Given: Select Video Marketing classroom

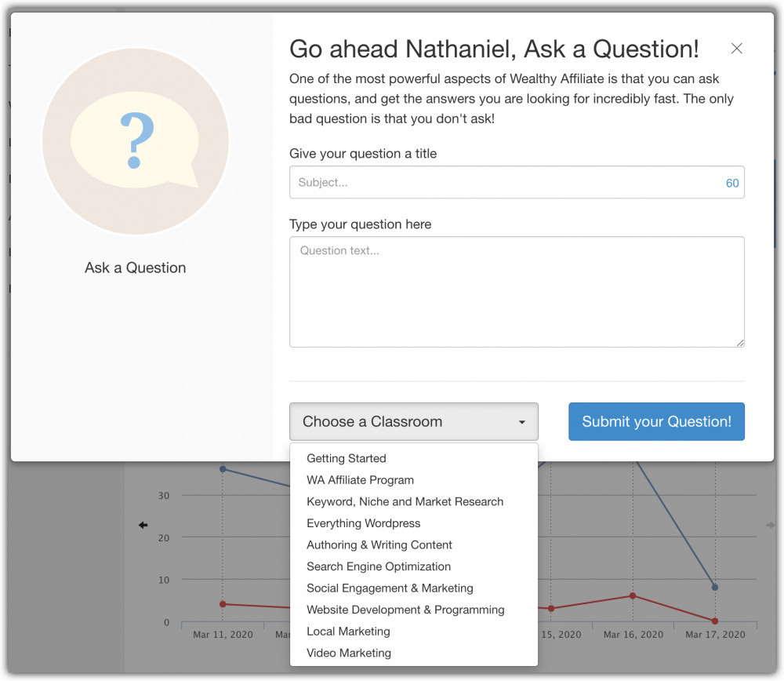Looking at the screenshot, I should (349, 653).
